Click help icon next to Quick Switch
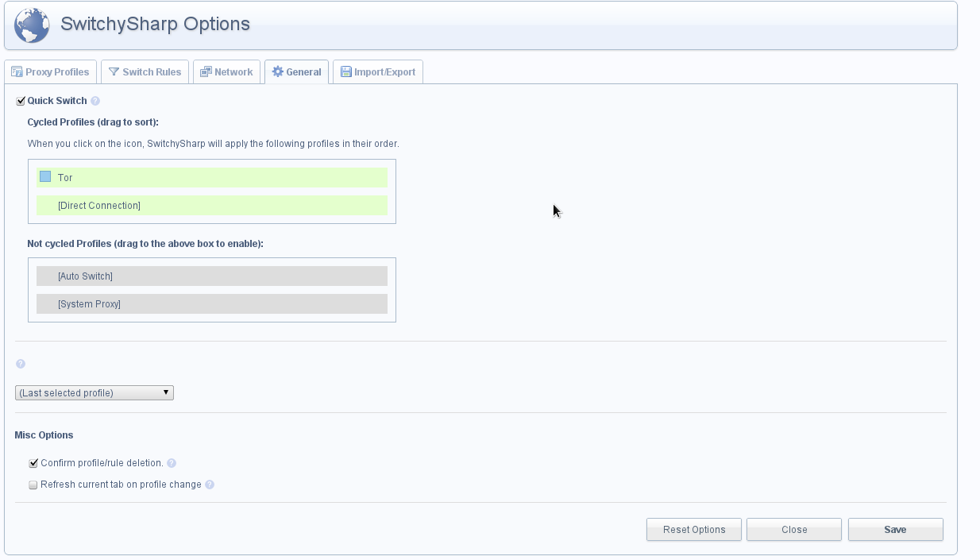Screen dimensions: 980x560 95,101
